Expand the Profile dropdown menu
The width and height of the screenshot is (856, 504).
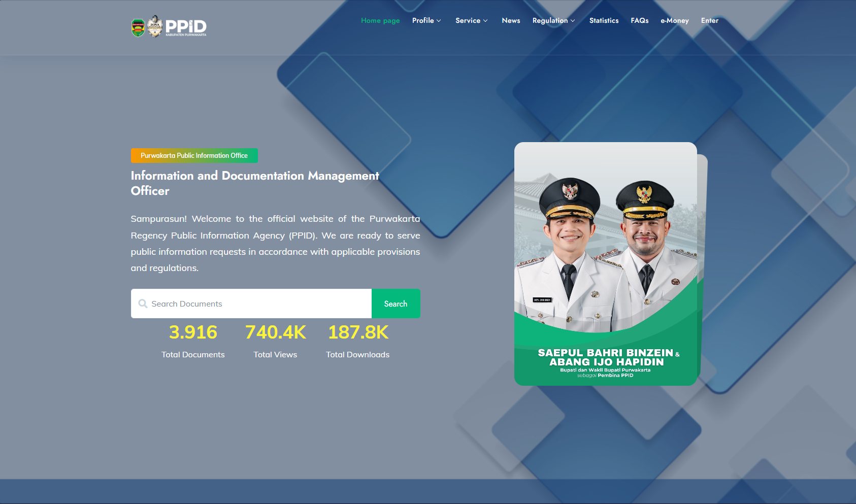[426, 21]
